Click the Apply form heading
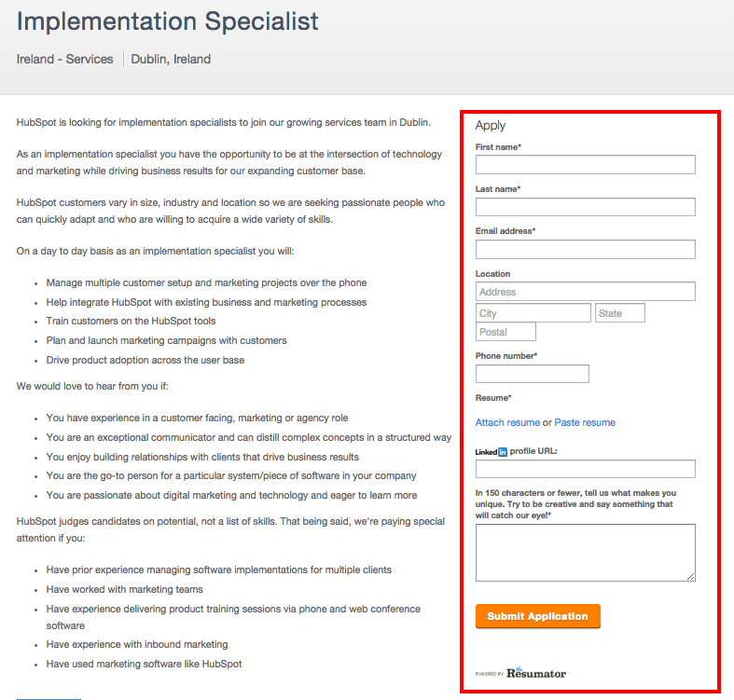This screenshot has height=700, width=734. pos(491,126)
